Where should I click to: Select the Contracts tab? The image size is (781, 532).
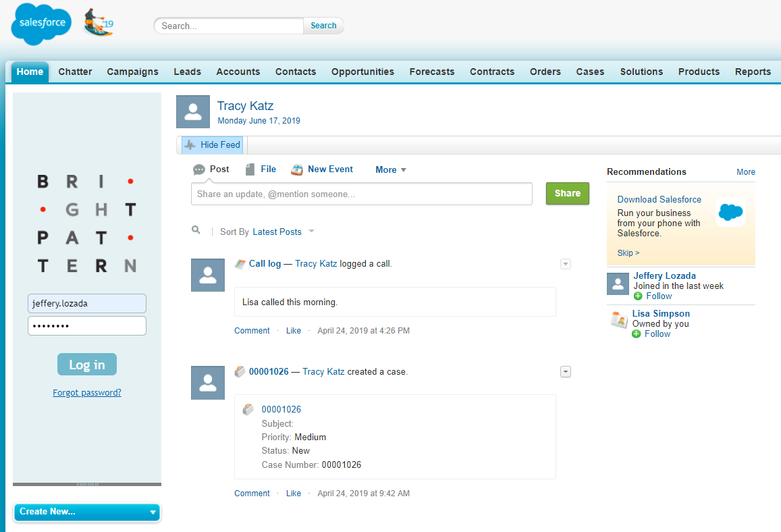click(492, 72)
